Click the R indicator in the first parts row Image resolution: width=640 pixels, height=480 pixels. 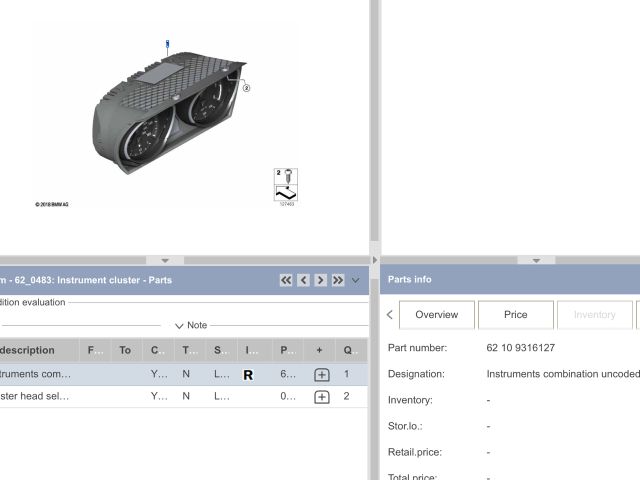coord(248,375)
